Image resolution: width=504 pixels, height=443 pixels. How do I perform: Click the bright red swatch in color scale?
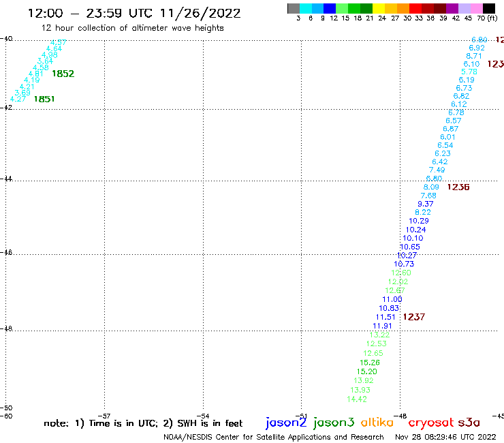pyautogui.click(x=415, y=8)
